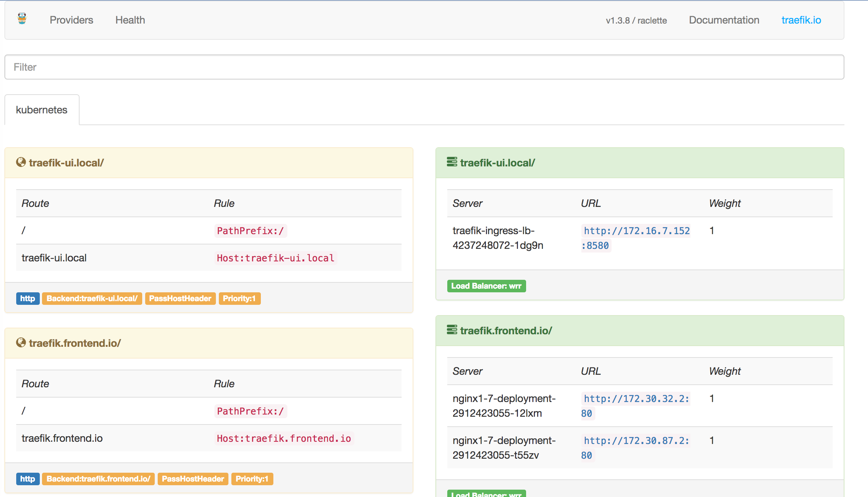Click server icon beside traefik-ui.local/ backend

[452, 162]
